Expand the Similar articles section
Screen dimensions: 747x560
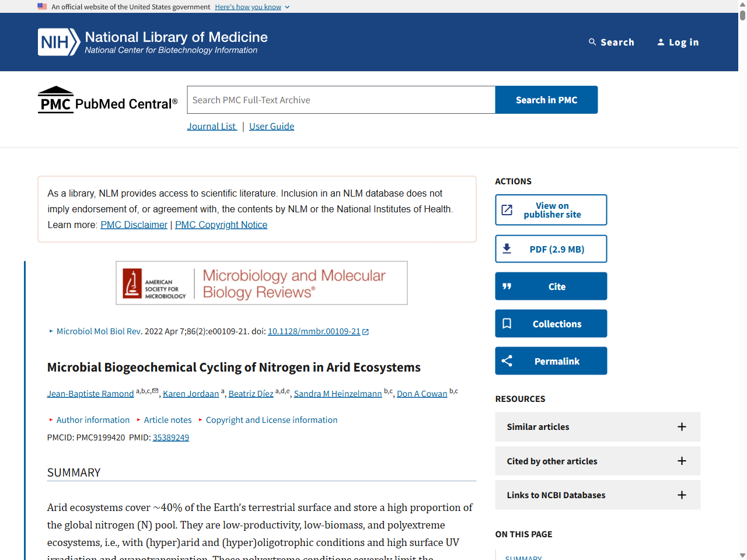(682, 426)
